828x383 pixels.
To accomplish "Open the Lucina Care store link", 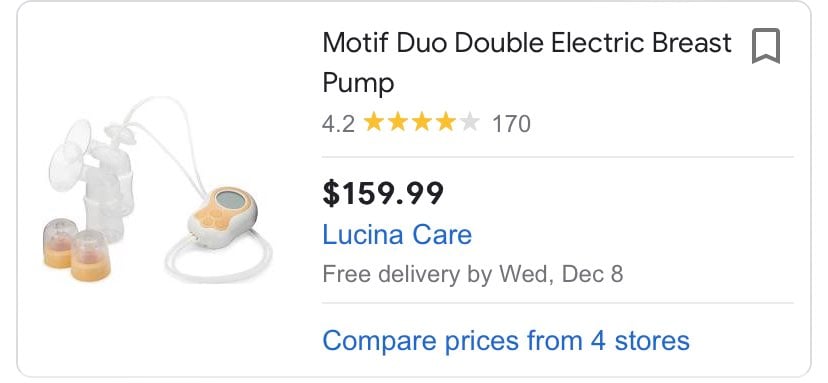I will click(x=397, y=235).
